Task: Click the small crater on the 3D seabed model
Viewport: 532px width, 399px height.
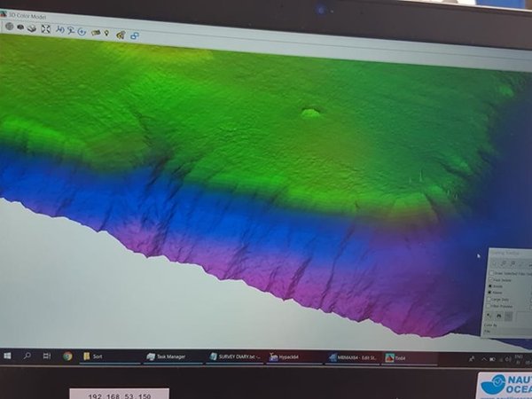Action: tap(311, 113)
